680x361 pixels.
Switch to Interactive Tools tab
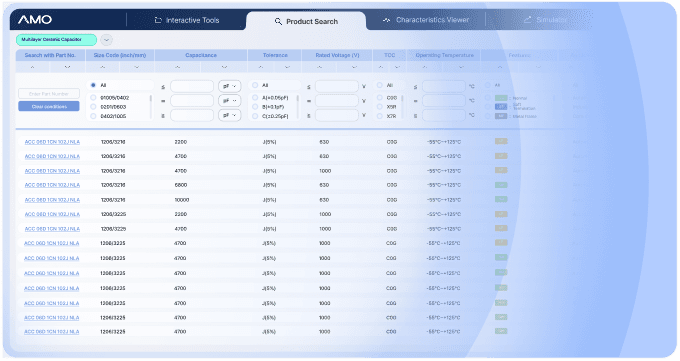(187, 20)
